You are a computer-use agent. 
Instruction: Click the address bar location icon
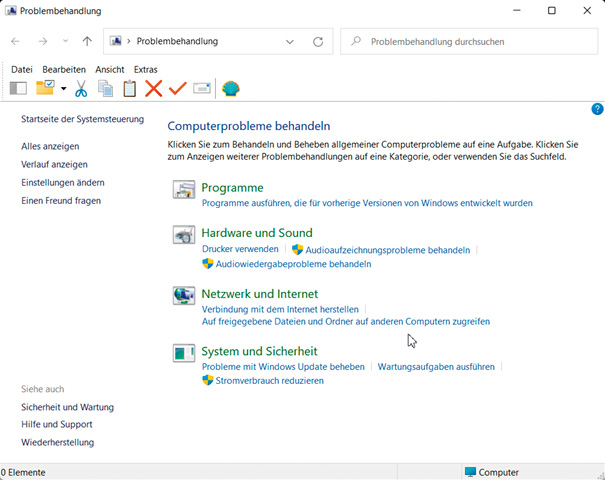click(116, 41)
